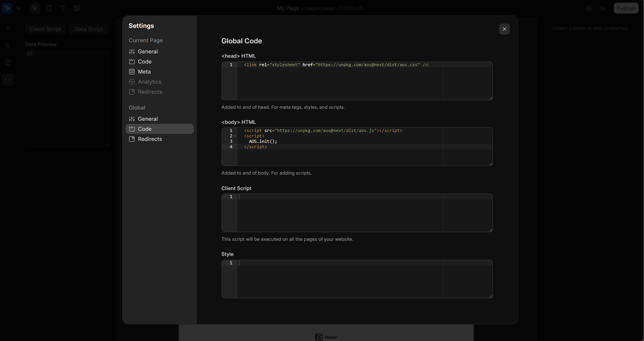This screenshot has width=644, height=341.
Task: Click the AOS.init(); code line
Action: pos(263,142)
